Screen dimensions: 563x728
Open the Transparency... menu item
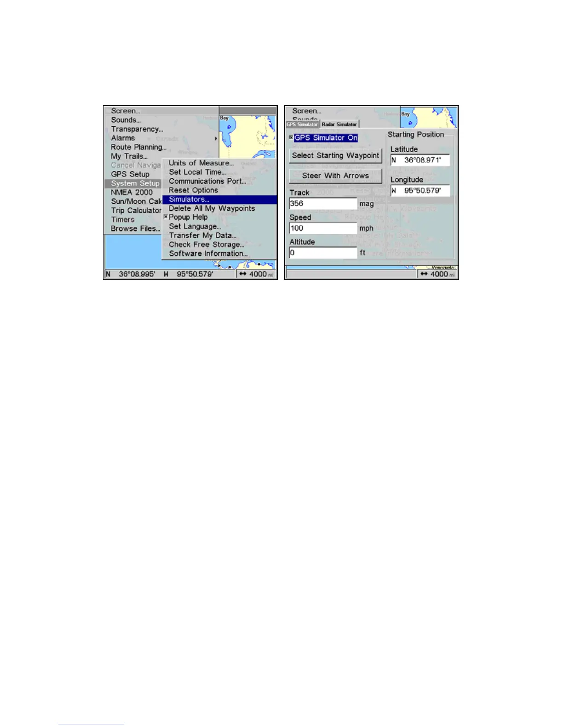coord(137,129)
